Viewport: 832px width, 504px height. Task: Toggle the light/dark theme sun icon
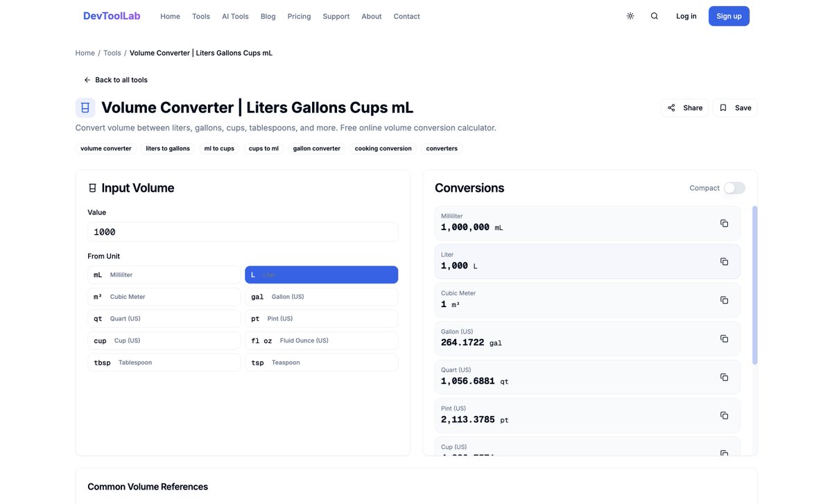coord(630,16)
